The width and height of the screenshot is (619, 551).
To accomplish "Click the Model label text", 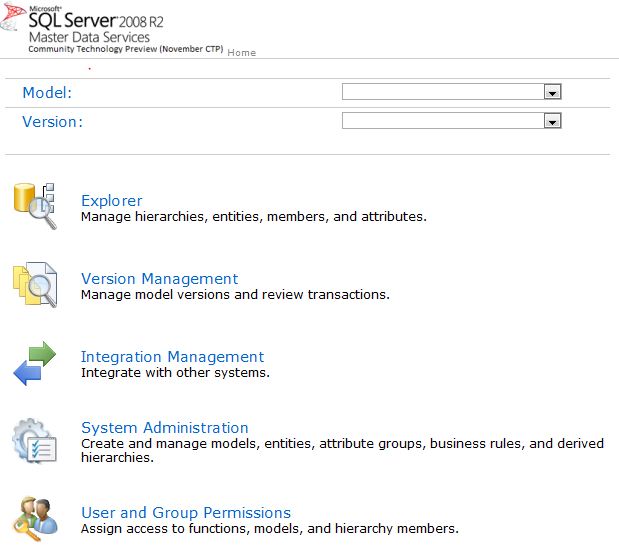I will (x=47, y=93).
